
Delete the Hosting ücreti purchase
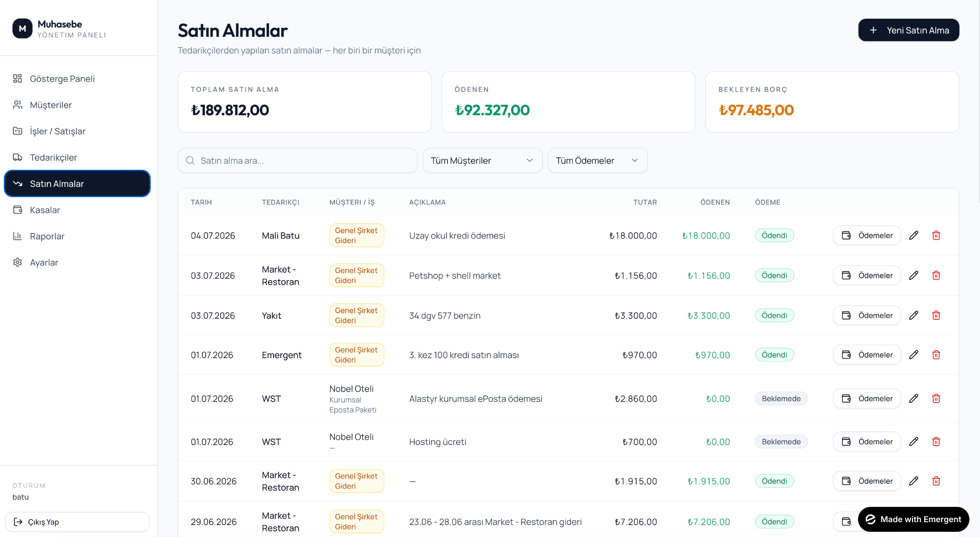(936, 442)
